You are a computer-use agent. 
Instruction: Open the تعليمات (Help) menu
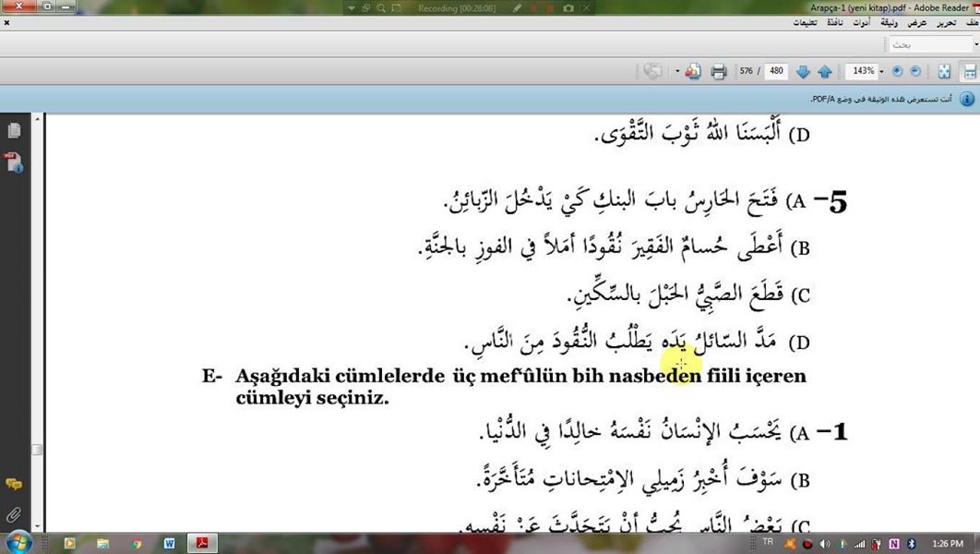(805, 23)
